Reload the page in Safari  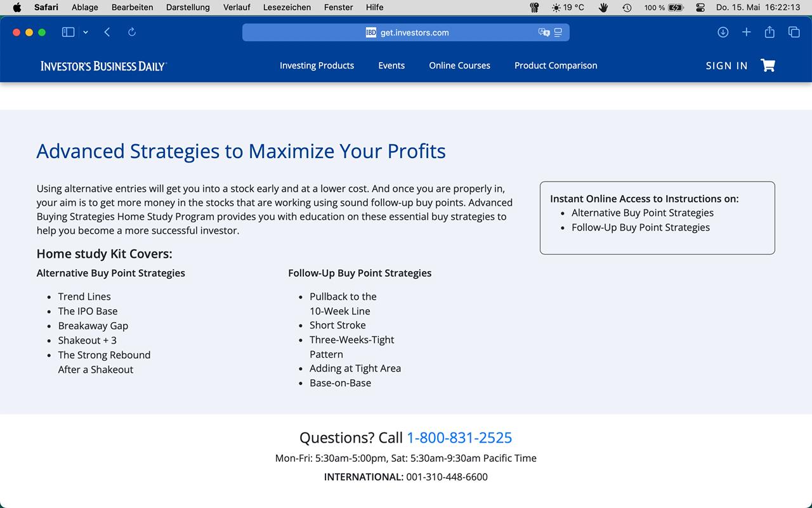132,32
